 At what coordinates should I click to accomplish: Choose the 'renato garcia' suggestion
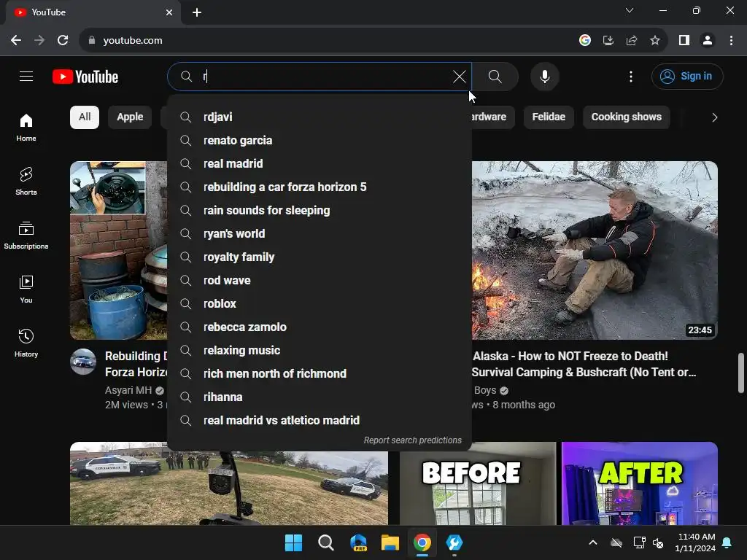tap(320, 141)
